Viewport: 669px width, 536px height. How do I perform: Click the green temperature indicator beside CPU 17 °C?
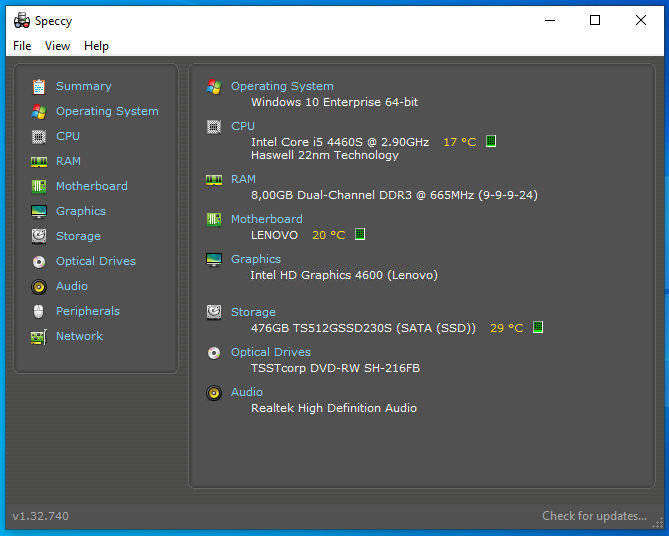click(491, 141)
